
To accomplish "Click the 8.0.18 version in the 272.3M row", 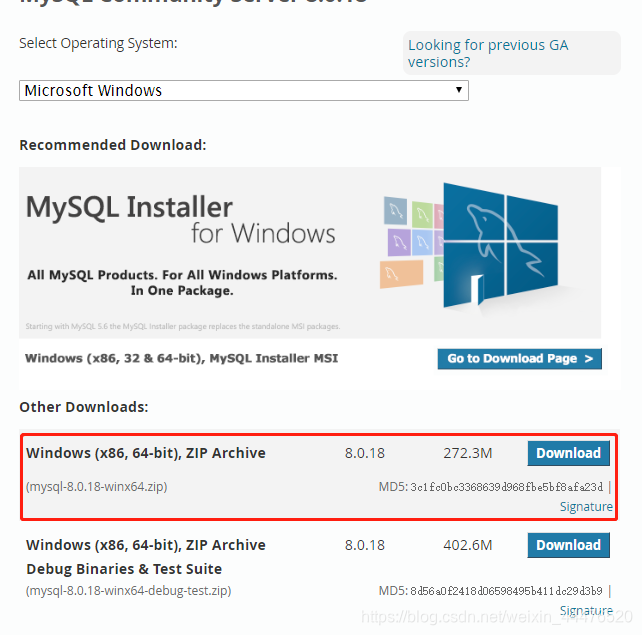I will pyautogui.click(x=365, y=453).
